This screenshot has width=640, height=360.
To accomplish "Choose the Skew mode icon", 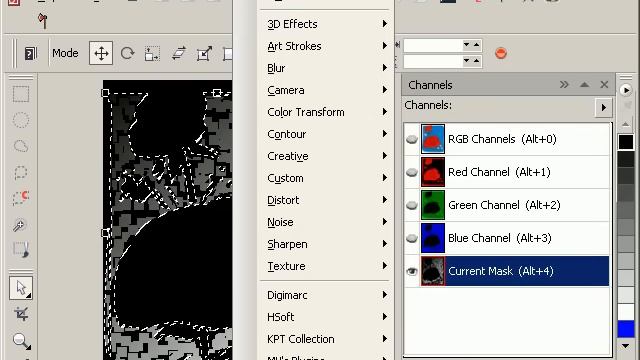I will click(179, 53).
